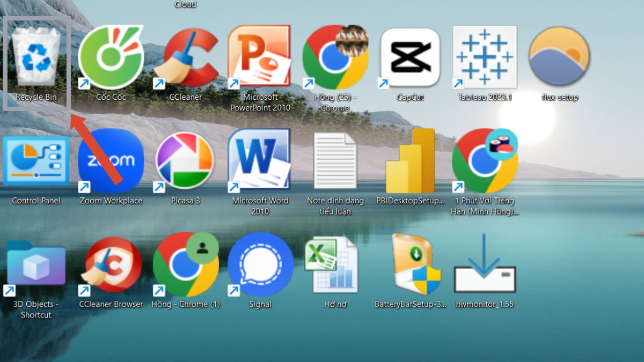Click the Hơ hơ Excel file icon
The height and width of the screenshot is (362, 644).
tap(332, 265)
